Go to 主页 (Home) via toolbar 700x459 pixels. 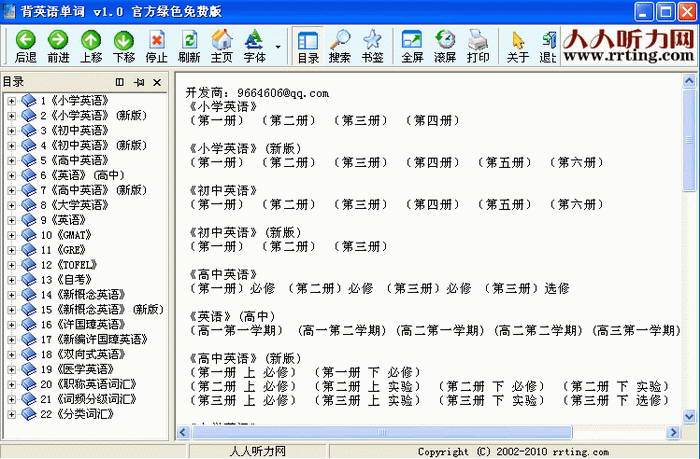pyautogui.click(x=221, y=46)
